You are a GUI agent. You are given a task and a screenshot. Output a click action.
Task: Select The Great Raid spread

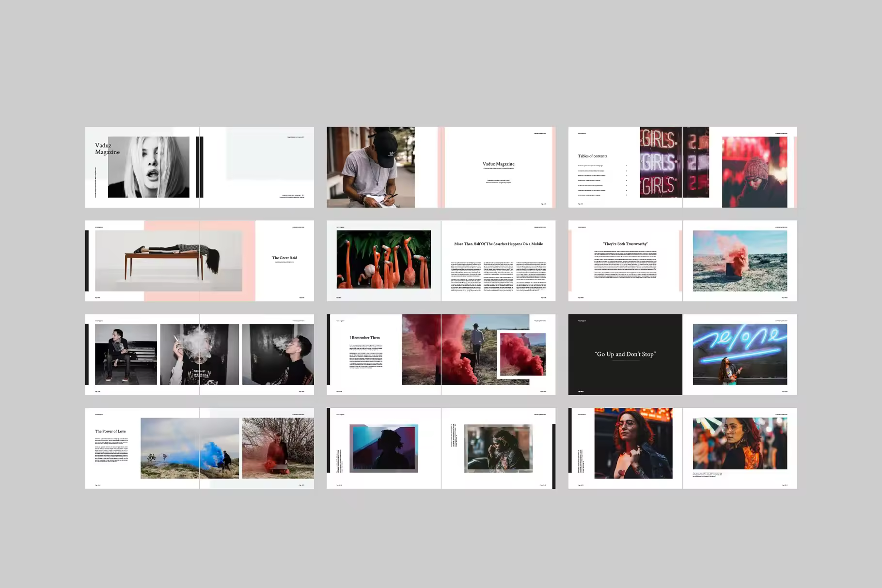(200, 261)
